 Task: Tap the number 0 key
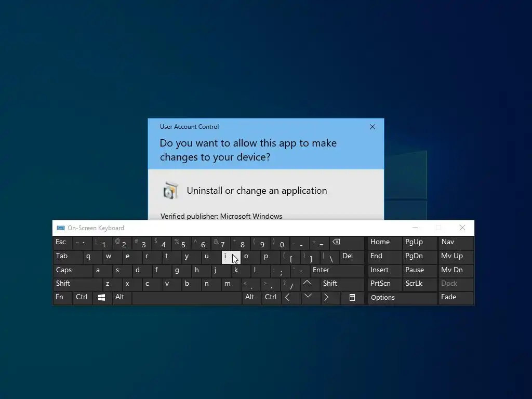[280, 243]
